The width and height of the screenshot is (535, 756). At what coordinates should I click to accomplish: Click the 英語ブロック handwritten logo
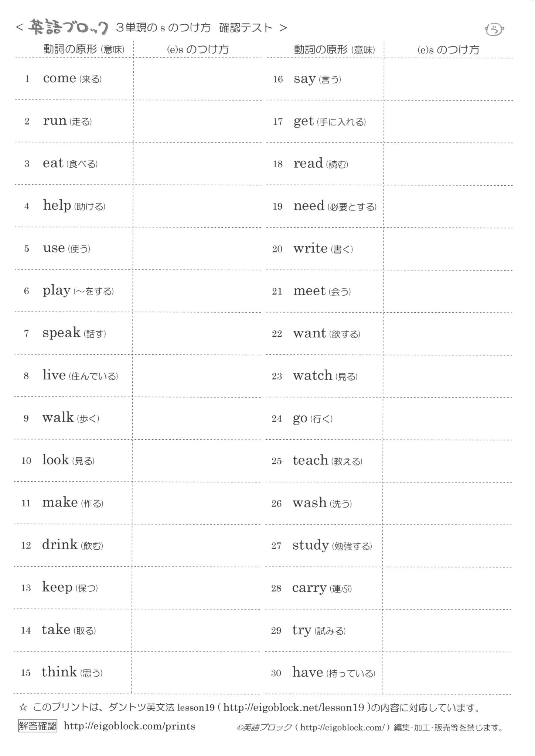(x=68, y=27)
